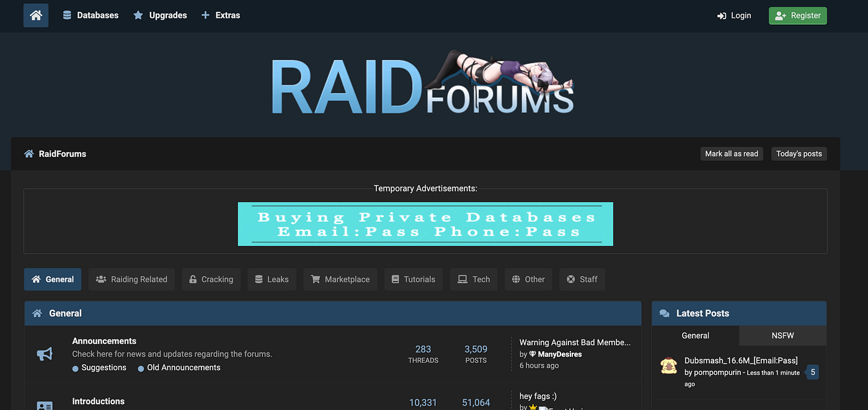This screenshot has height=410, width=868.
Task: Open the Extras menu
Action: [221, 15]
